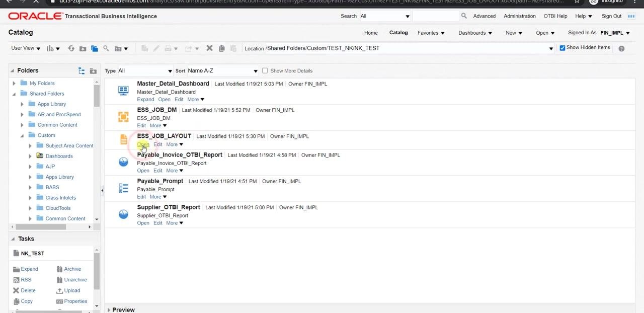Click the top Search input field
This screenshot has width=644, height=313.
pos(435,16)
